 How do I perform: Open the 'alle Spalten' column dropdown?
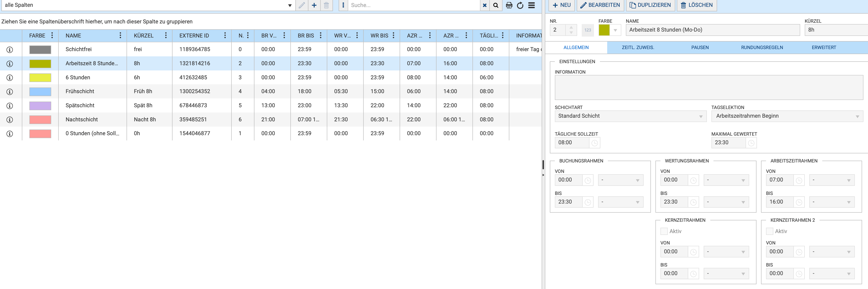tap(289, 5)
